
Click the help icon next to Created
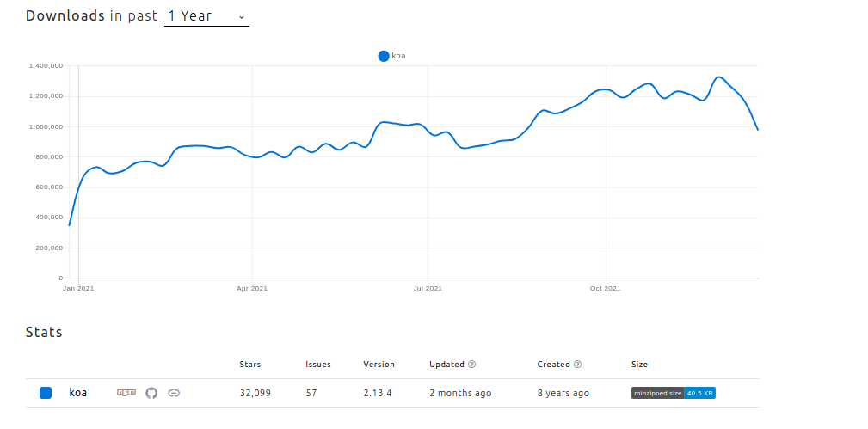[x=577, y=365]
